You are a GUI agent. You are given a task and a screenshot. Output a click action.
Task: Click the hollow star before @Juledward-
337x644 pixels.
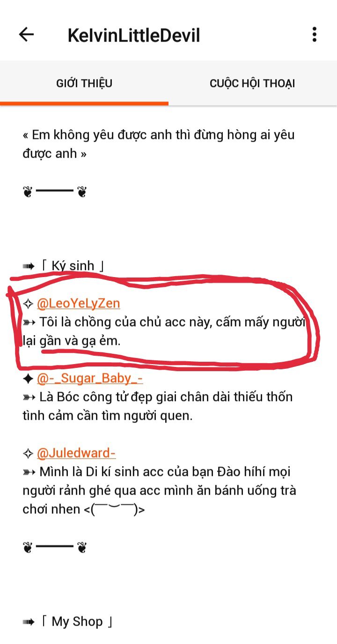tap(28, 454)
